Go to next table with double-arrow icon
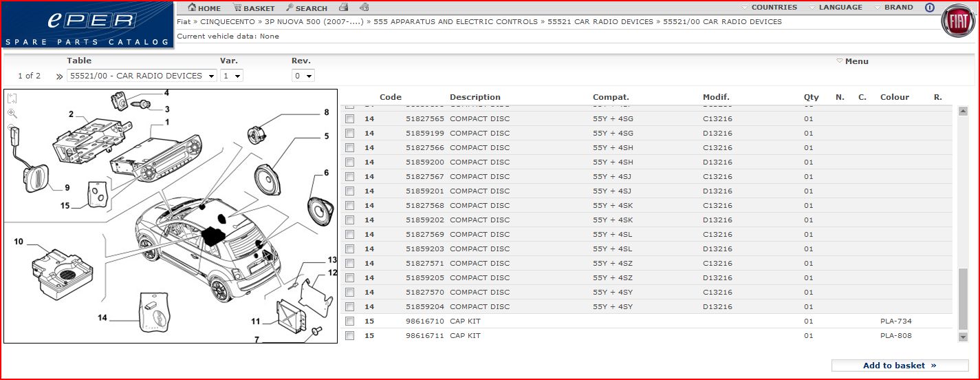980x380 pixels. [x=59, y=76]
